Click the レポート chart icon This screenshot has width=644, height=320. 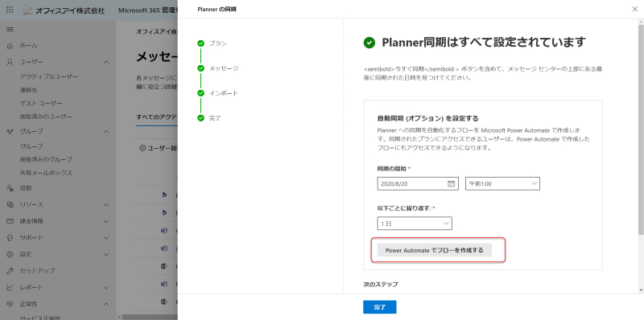(10, 288)
